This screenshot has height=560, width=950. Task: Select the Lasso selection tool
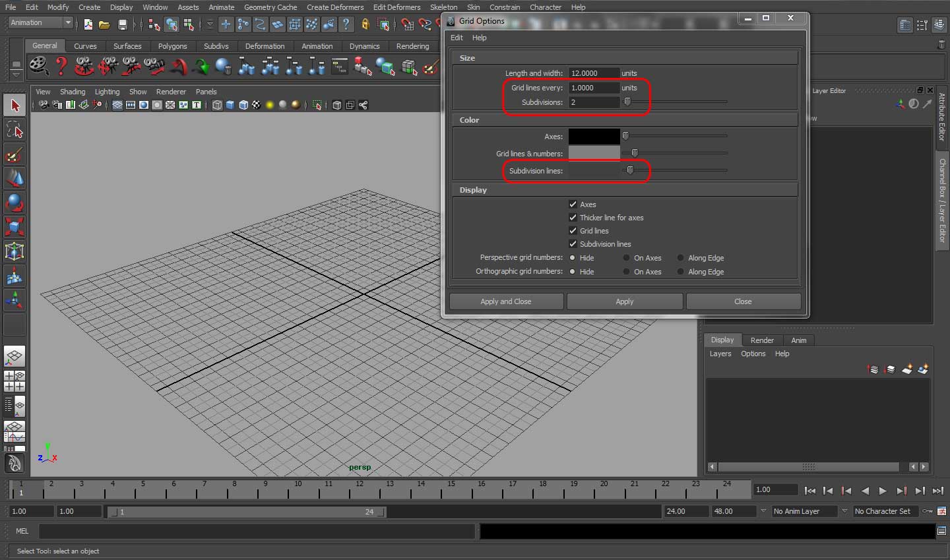click(x=15, y=129)
